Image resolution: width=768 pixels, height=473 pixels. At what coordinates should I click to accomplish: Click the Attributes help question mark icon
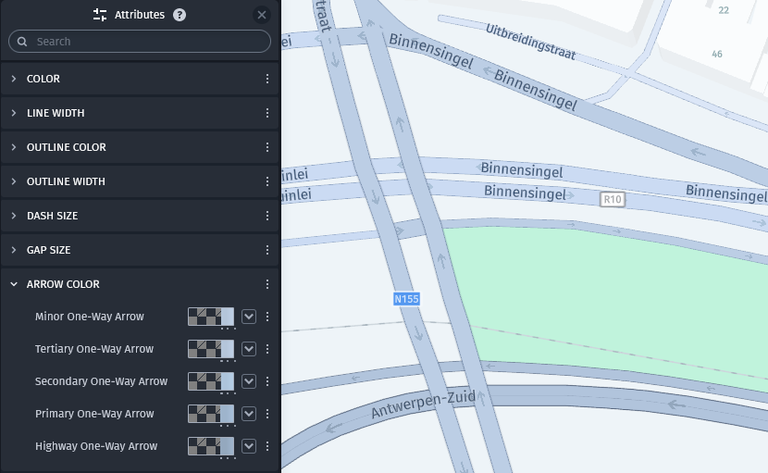click(x=179, y=15)
